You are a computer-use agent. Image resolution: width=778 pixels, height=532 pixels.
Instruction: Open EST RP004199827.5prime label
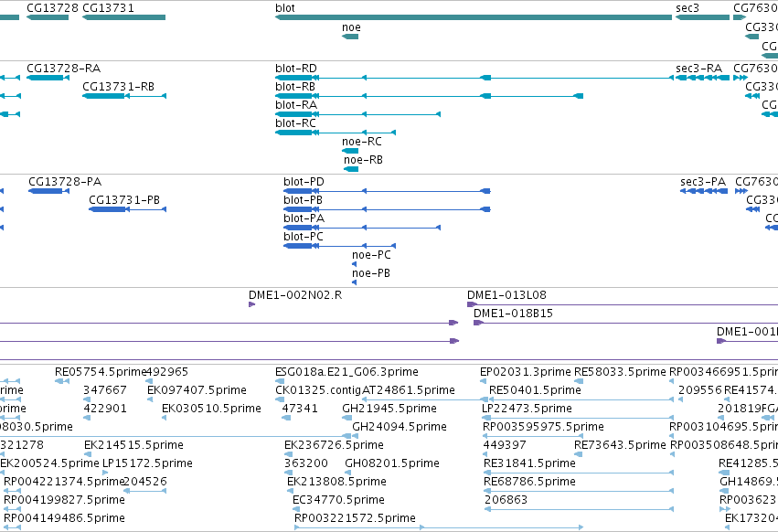(x=64, y=501)
